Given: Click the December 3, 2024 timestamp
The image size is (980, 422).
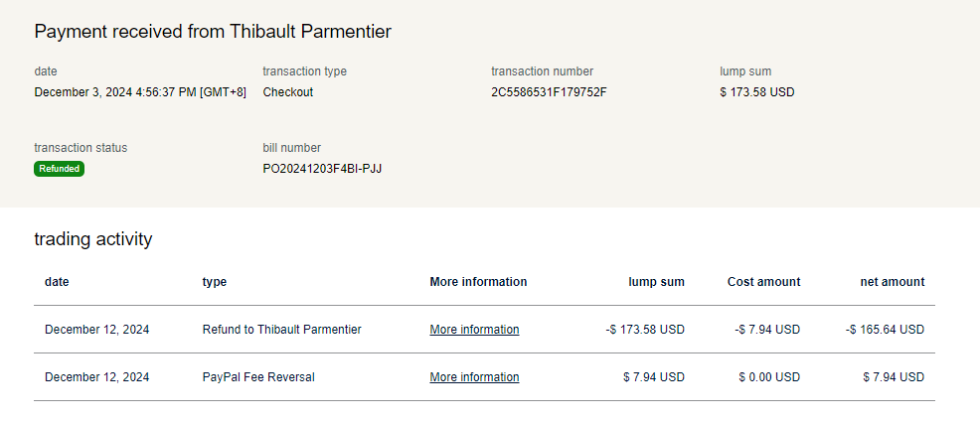Looking at the screenshot, I should click(x=139, y=92).
